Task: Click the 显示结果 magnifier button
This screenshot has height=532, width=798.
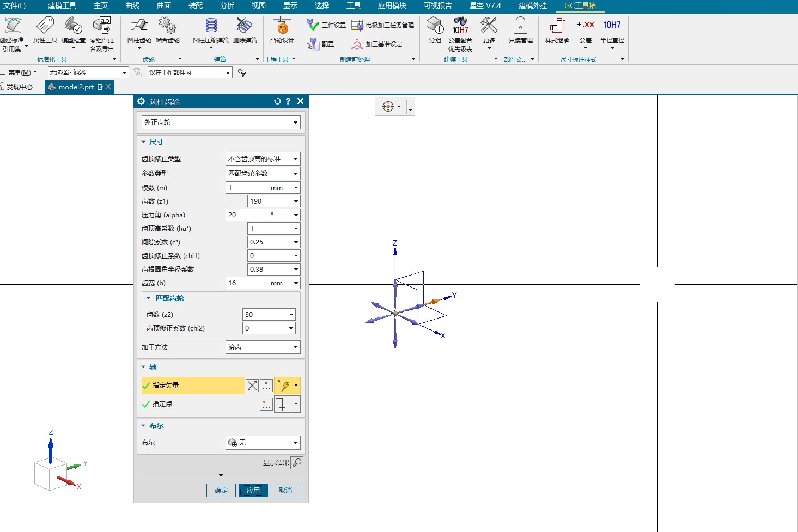Action: click(x=297, y=463)
